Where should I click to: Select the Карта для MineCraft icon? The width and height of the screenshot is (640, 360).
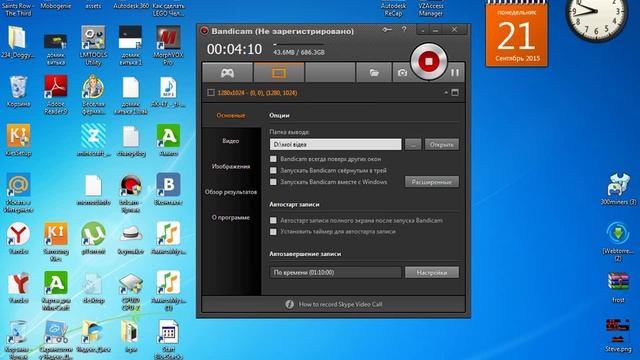tap(56, 291)
